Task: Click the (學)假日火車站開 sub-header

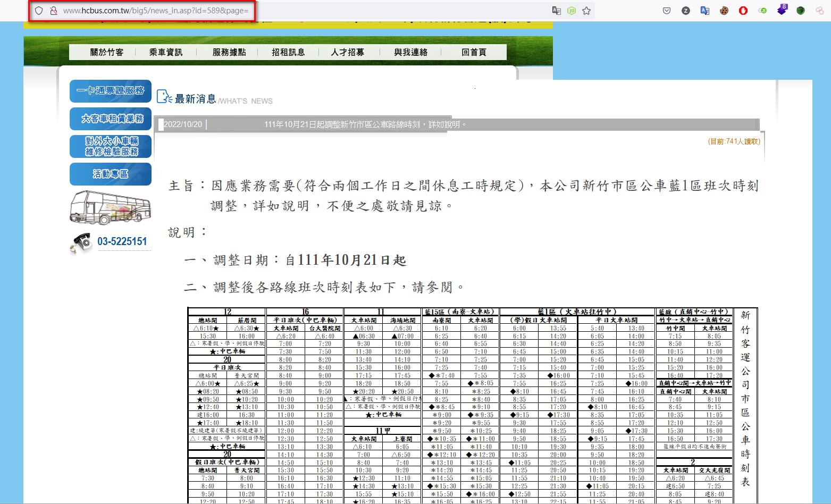Action: [538, 321]
